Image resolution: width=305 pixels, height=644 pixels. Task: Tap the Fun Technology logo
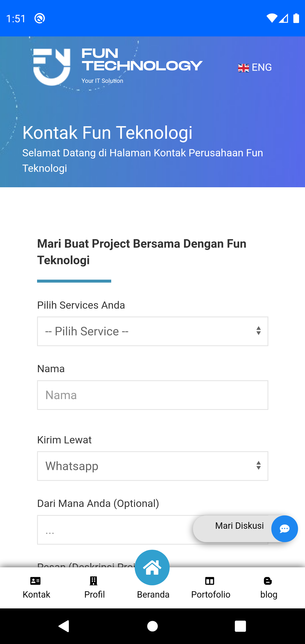coord(118,67)
